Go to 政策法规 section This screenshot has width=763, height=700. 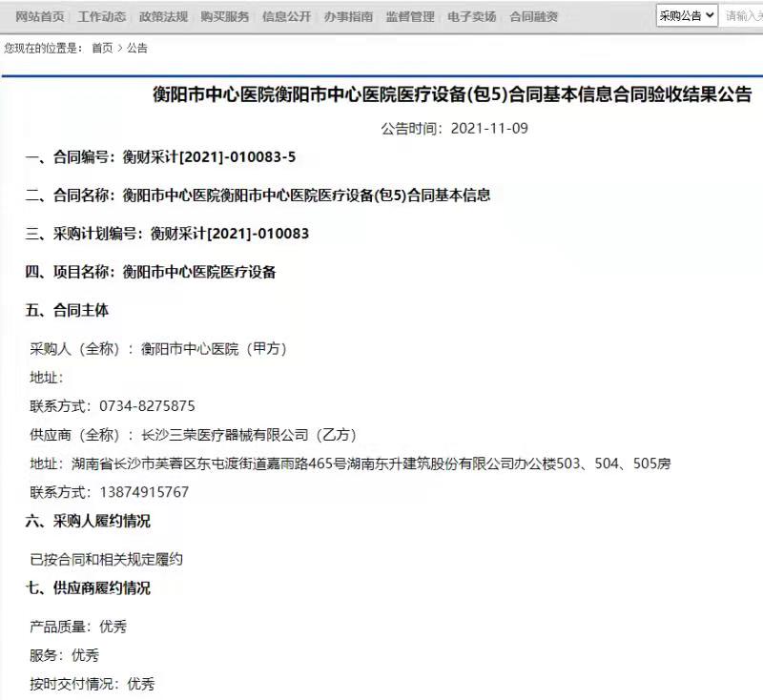click(x=163, y=17)
